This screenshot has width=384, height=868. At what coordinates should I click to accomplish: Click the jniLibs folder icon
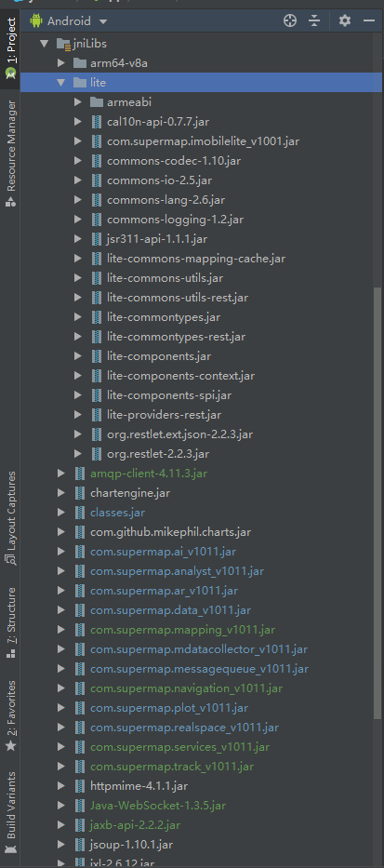(x=63, y=44)
